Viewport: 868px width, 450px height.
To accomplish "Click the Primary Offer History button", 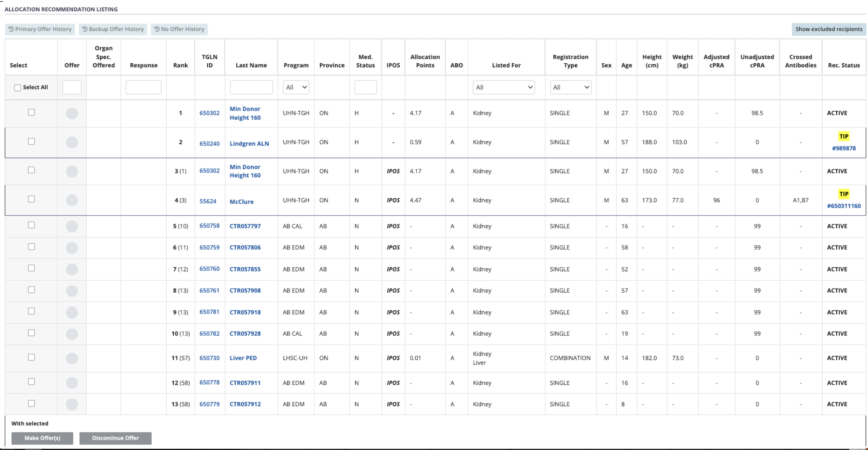I will (x=39, y=29).
